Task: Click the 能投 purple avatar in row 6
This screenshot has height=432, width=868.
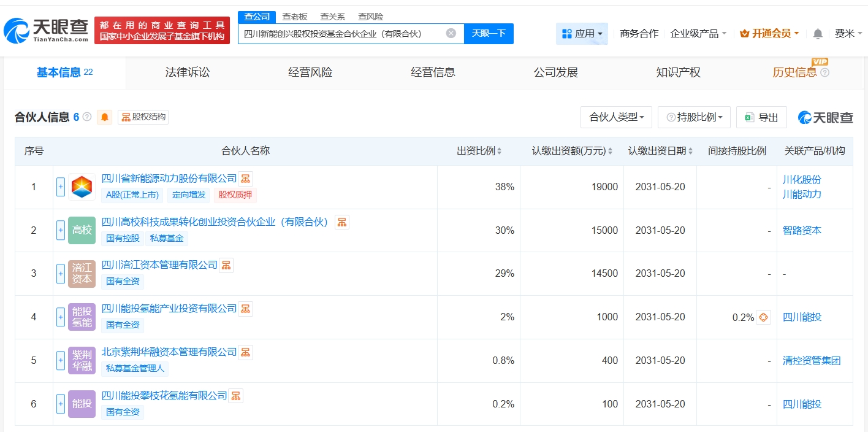Action: click(x=82, y=404)
